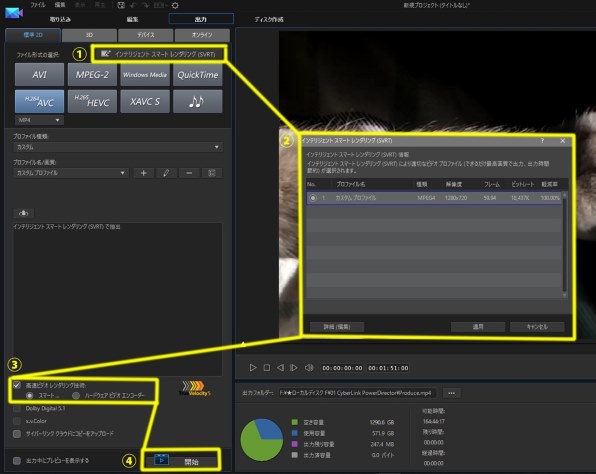Click Cancel button in SVRT dialog
Image resolution: width=596 pixels, height=474 pixels.
[537, 327]
